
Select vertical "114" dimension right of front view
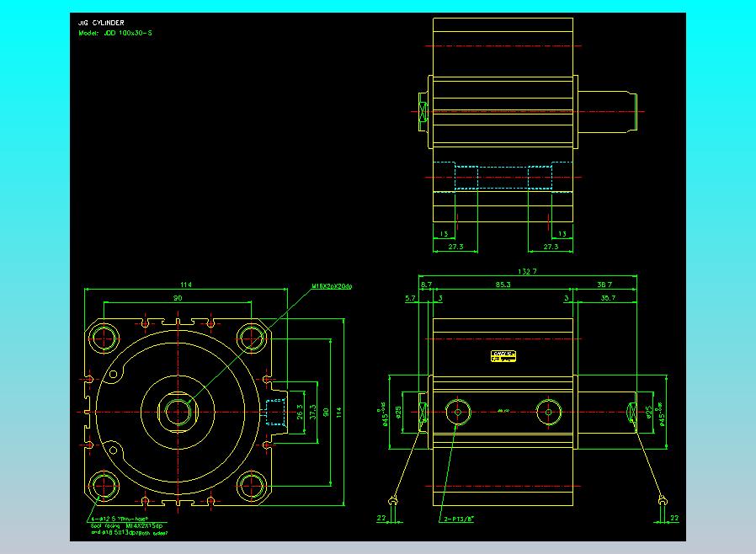(x=339, y=413)
